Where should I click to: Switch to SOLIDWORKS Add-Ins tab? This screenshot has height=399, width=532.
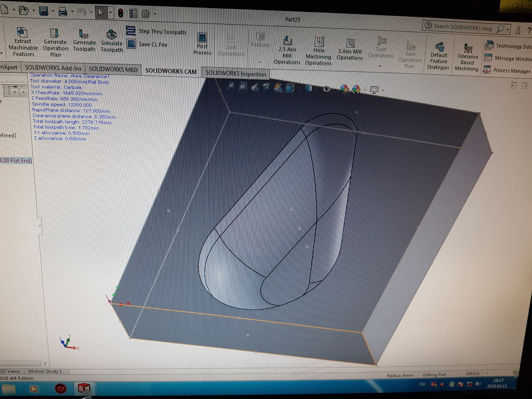click(53, 68)
